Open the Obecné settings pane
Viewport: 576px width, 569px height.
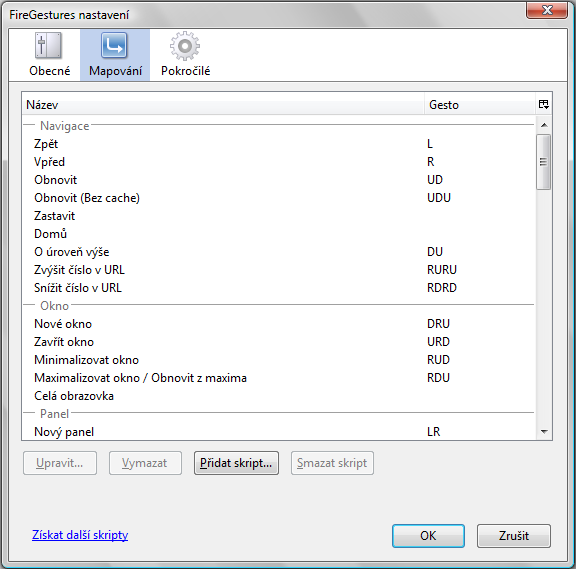pos(49,55)
